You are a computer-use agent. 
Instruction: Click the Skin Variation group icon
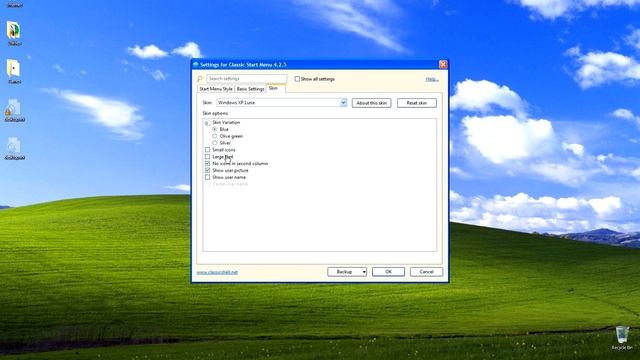207,122
